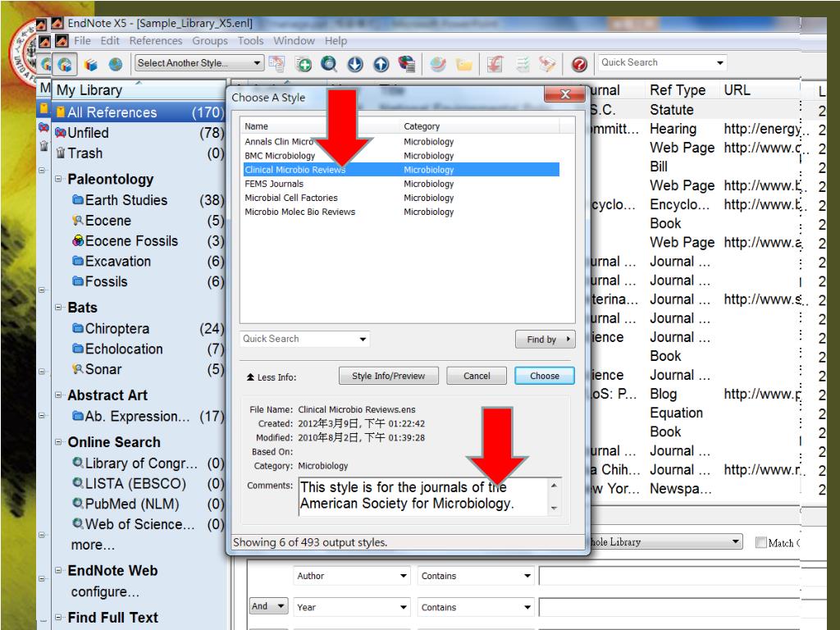Click the Format Bibliography toolbar icon

coord(523,64)
